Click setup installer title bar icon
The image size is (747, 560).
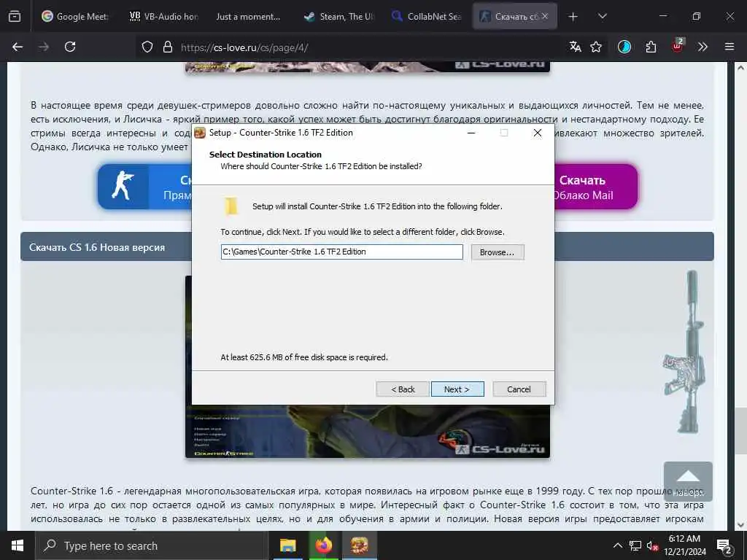[200, 133]
